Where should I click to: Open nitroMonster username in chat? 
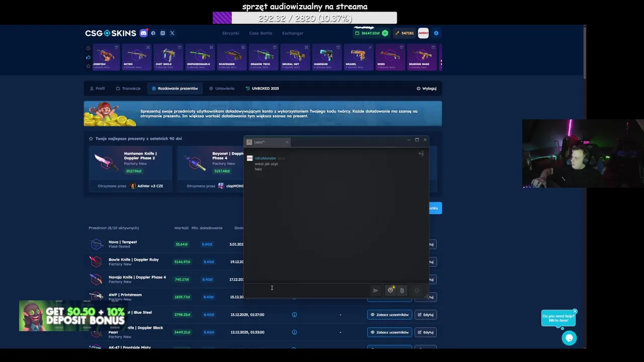click(x=265, y=158)
